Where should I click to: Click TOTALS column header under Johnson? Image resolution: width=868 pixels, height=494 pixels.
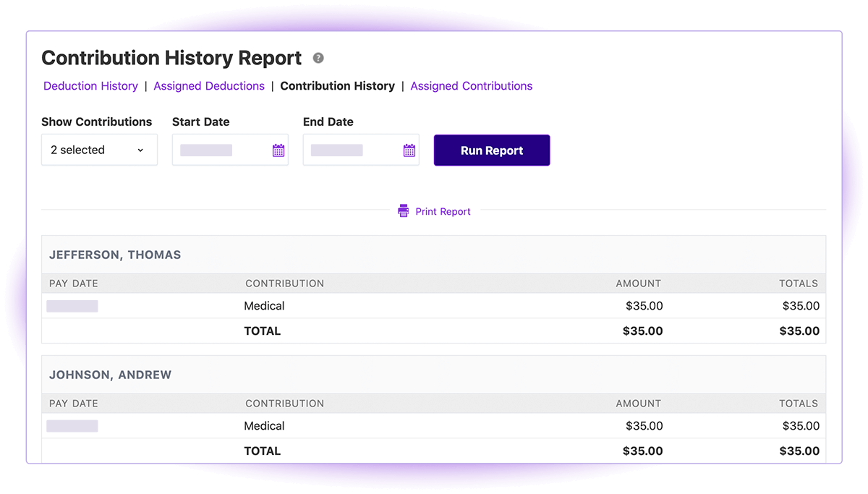(x=799, y=404)
